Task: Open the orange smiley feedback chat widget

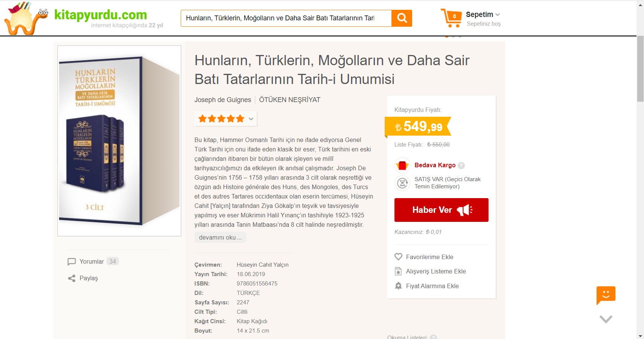Action: (x=606, y=295)
